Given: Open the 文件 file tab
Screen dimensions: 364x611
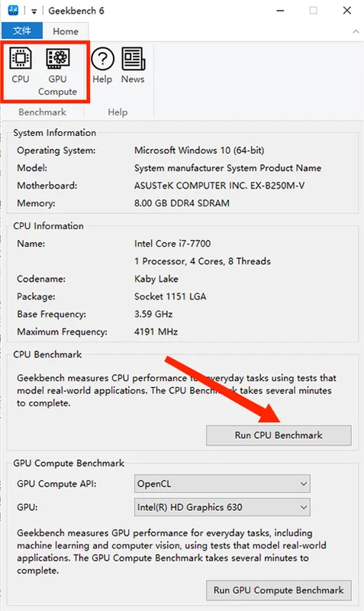Looking at the screenshot, I should [x=22, y=31].
